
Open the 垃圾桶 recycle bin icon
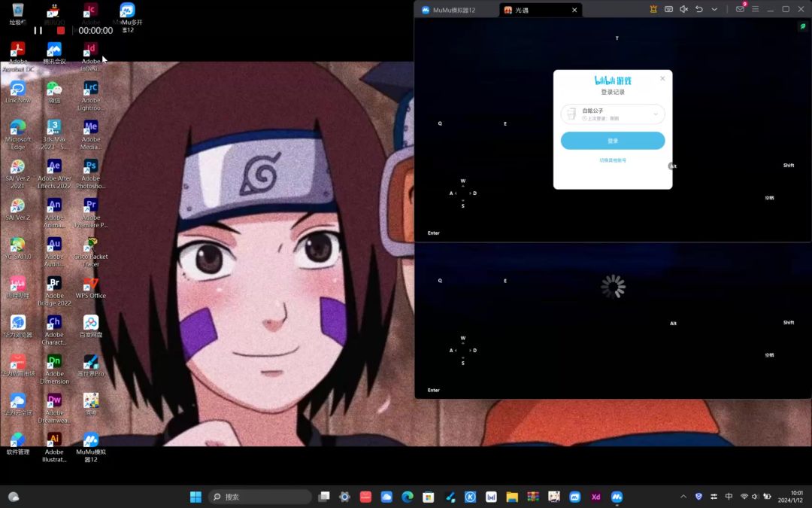pos(17,14)
